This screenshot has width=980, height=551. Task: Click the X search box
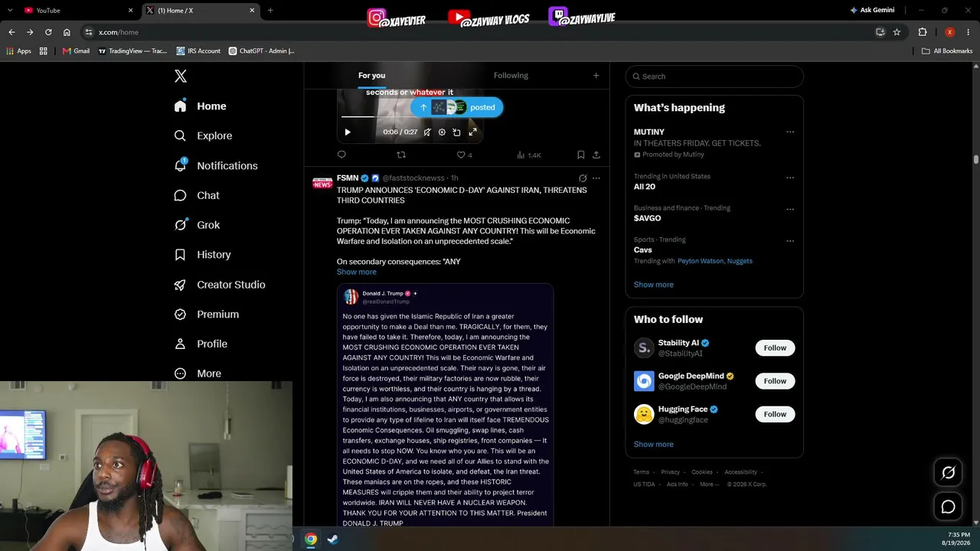714,77
